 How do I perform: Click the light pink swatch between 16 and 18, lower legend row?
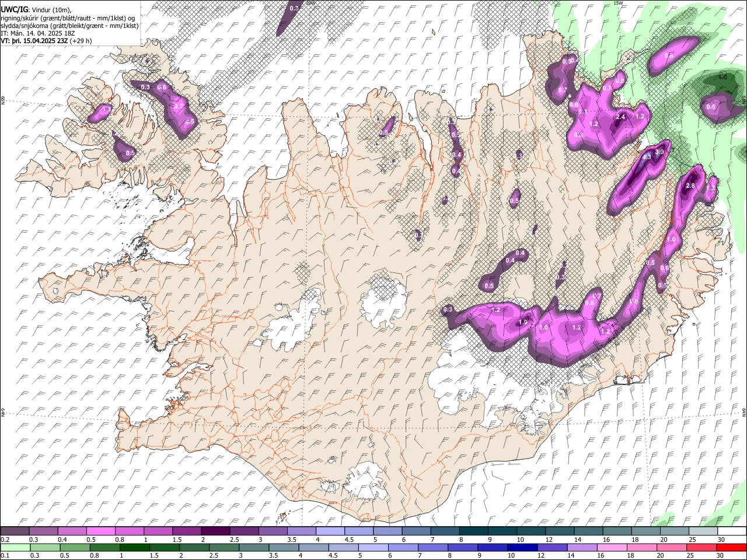coord(612,548)
